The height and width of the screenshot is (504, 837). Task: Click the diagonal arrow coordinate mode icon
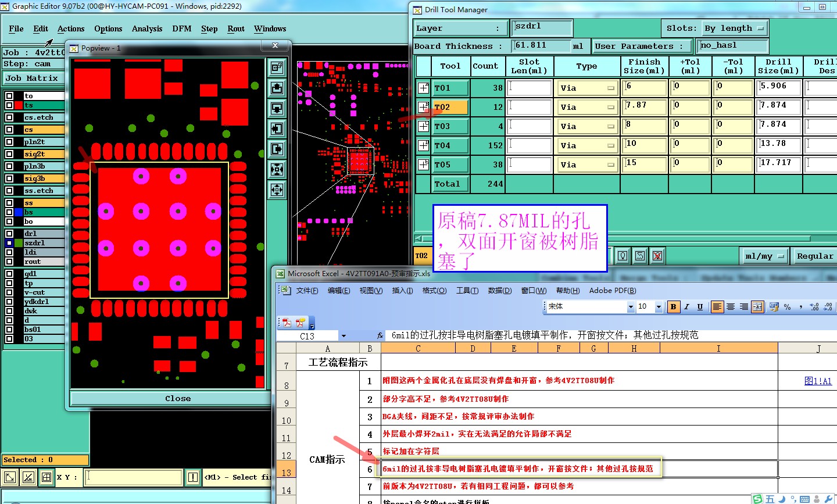click(x=10, y=478)
